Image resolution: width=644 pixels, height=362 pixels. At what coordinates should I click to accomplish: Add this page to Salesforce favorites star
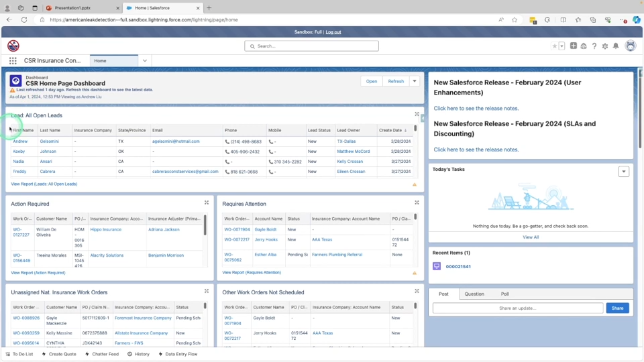coord(555,46)
